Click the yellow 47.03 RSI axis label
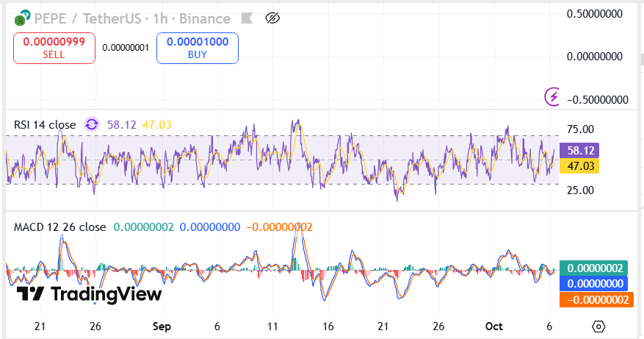 [x=579, y=166]
